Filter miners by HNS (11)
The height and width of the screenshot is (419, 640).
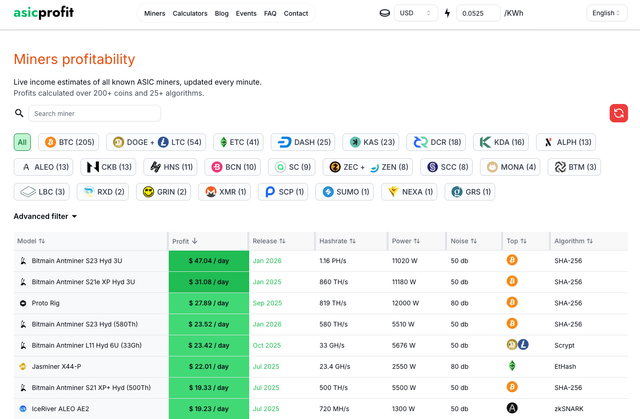170,167
